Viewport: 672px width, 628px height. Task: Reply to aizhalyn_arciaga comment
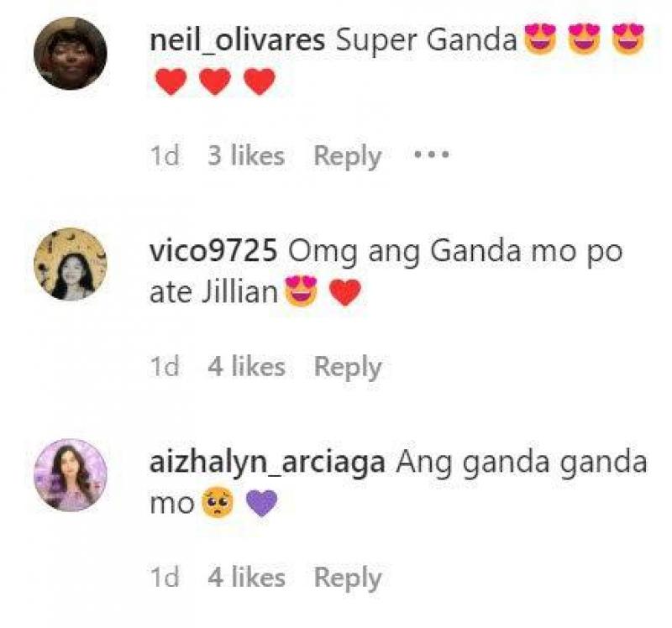click(x=348, y=578)
